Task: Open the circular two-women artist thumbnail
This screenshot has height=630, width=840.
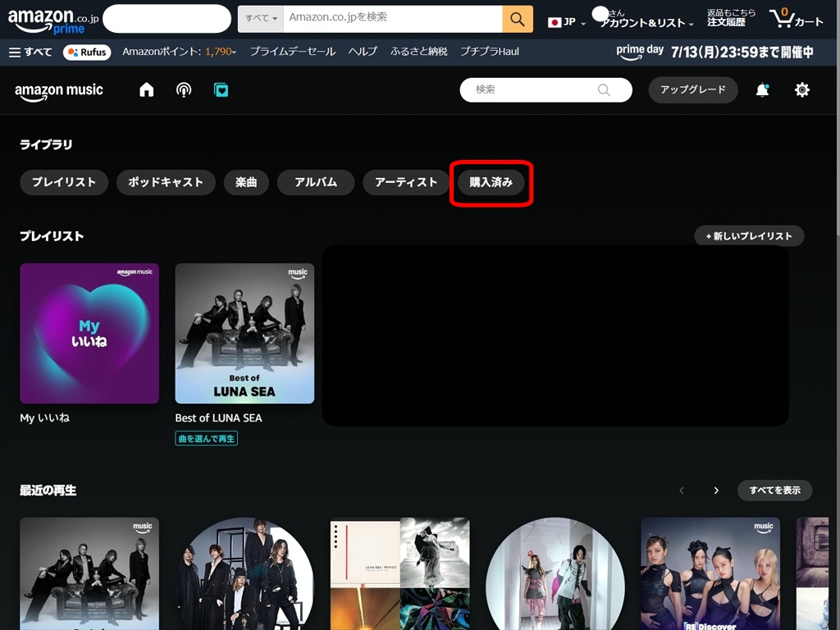Action: point(555,573)
